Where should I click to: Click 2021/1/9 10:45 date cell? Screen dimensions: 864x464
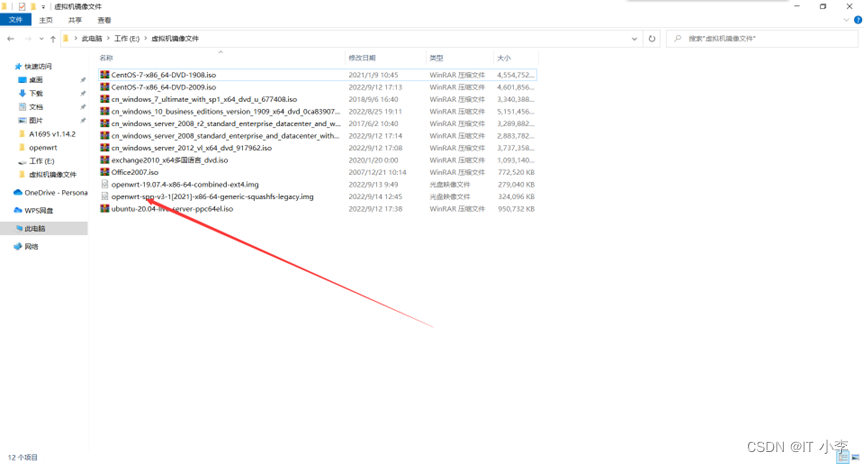coord(373,75)
